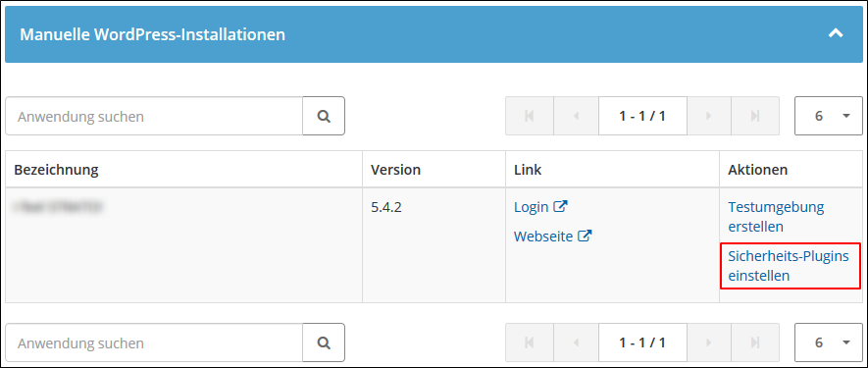This screenshot has height=368, width=868.
Task: Go to previous page in top pager
Action: [576, 116]
